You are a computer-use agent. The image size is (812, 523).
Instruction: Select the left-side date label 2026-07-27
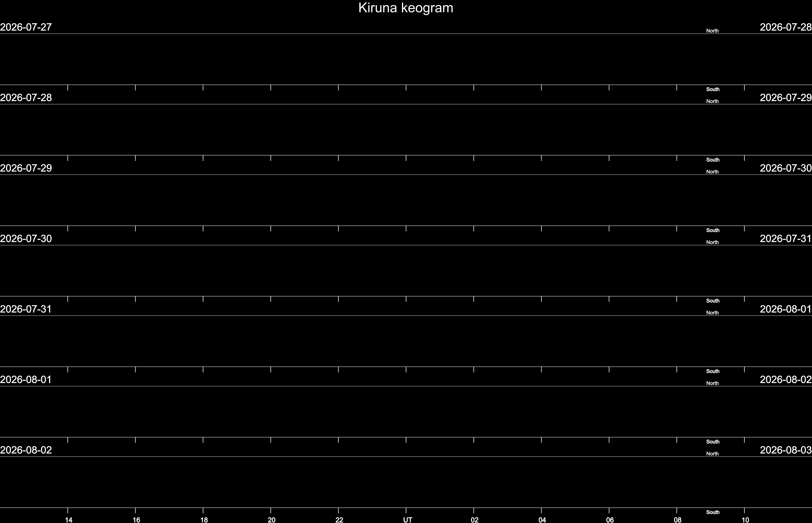tap(26, 27)
